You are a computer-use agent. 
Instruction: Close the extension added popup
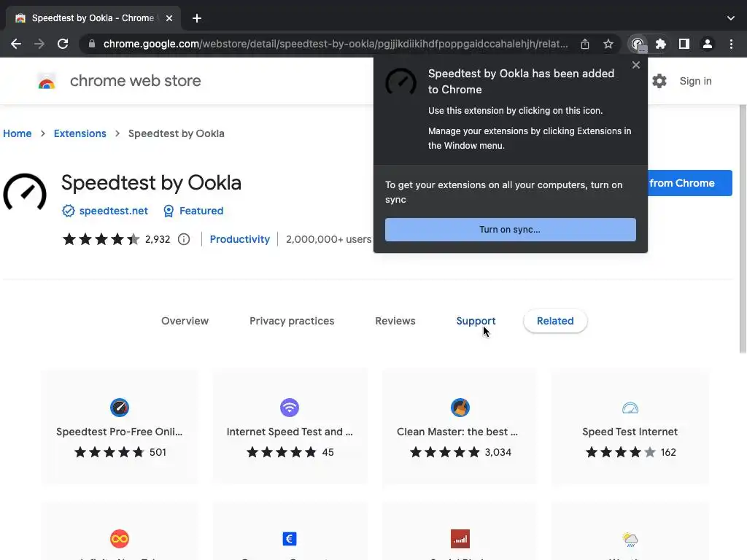pyautogui.click(x=636, y=65)
